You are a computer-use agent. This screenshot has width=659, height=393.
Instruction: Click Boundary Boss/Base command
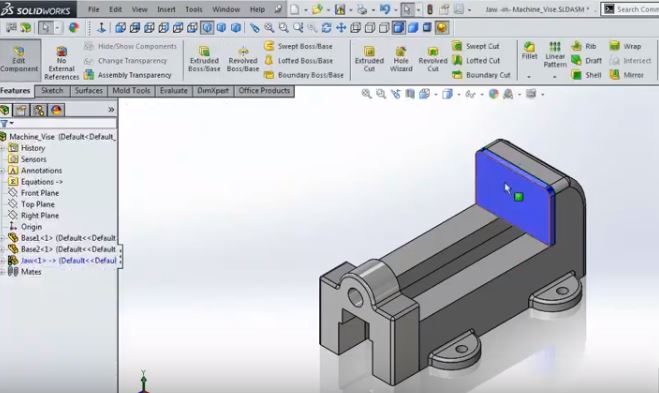(304, 75)
